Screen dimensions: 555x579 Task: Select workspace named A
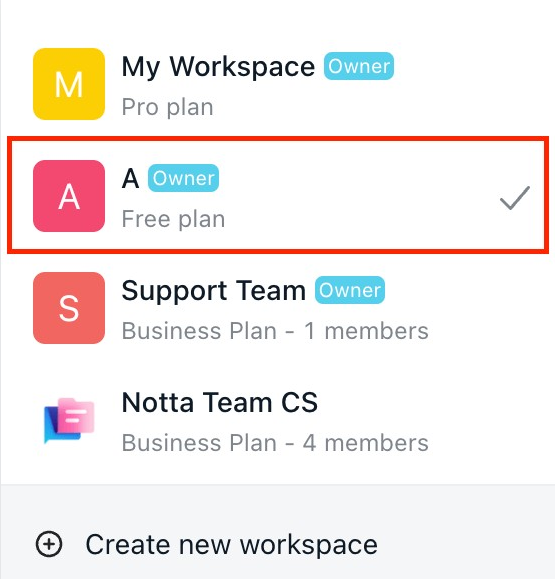(130, 178)
